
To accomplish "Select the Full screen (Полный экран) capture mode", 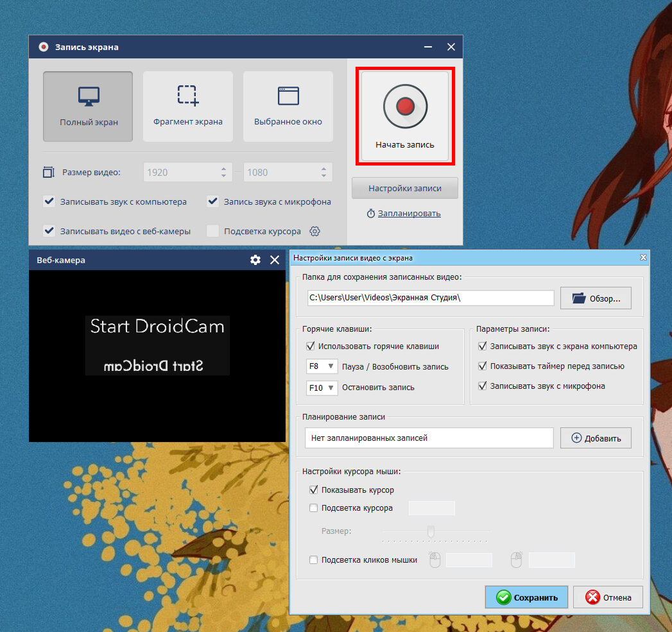I will pos(88,107).
